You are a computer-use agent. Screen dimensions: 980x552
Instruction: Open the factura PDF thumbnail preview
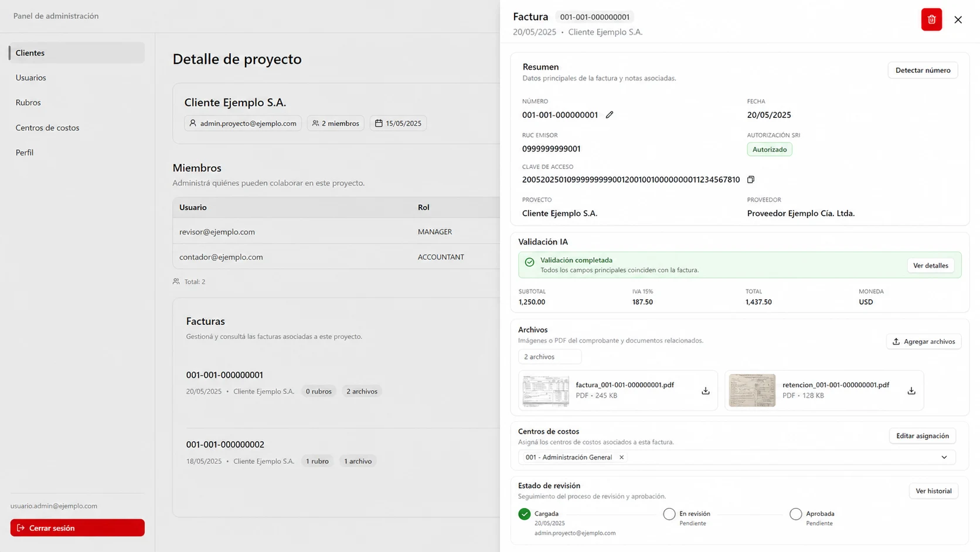546,391
